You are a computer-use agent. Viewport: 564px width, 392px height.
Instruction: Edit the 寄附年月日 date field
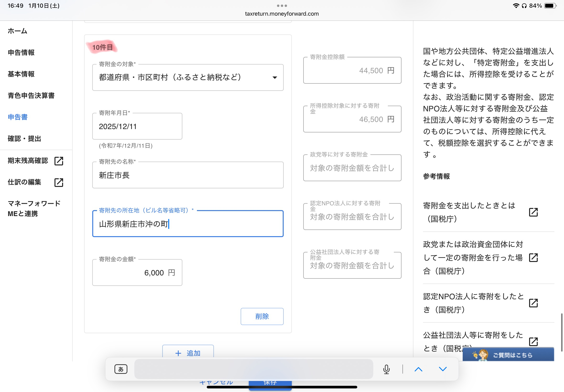[137, 126]
